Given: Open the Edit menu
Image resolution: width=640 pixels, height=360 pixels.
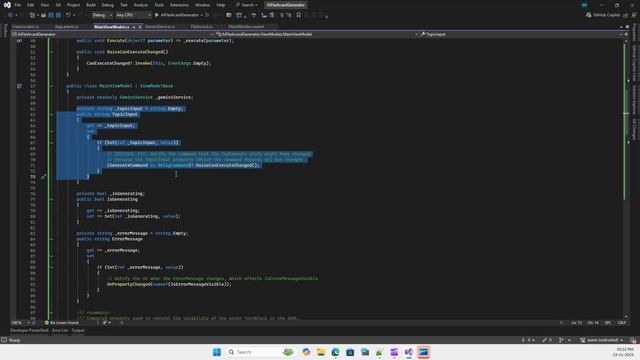Looking at the screenshot, I should pyautogui.click(x=31, y=5).
